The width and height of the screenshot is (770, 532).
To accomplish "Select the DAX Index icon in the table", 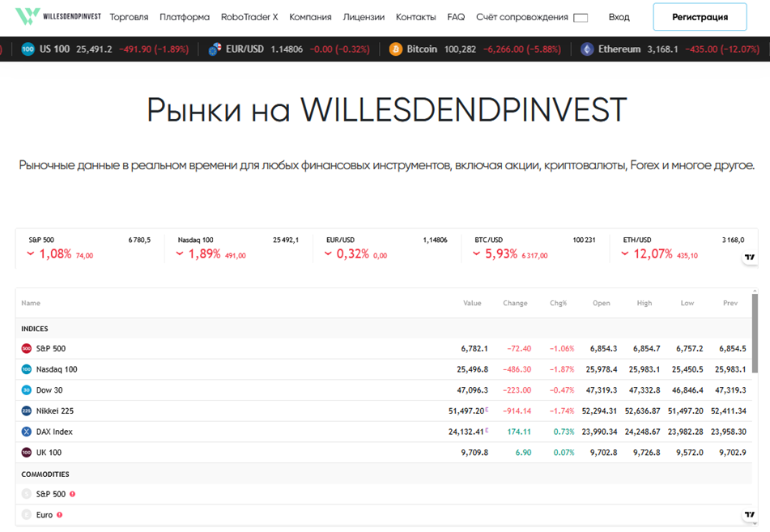I will pyautogui.click(x=24, y=432).
